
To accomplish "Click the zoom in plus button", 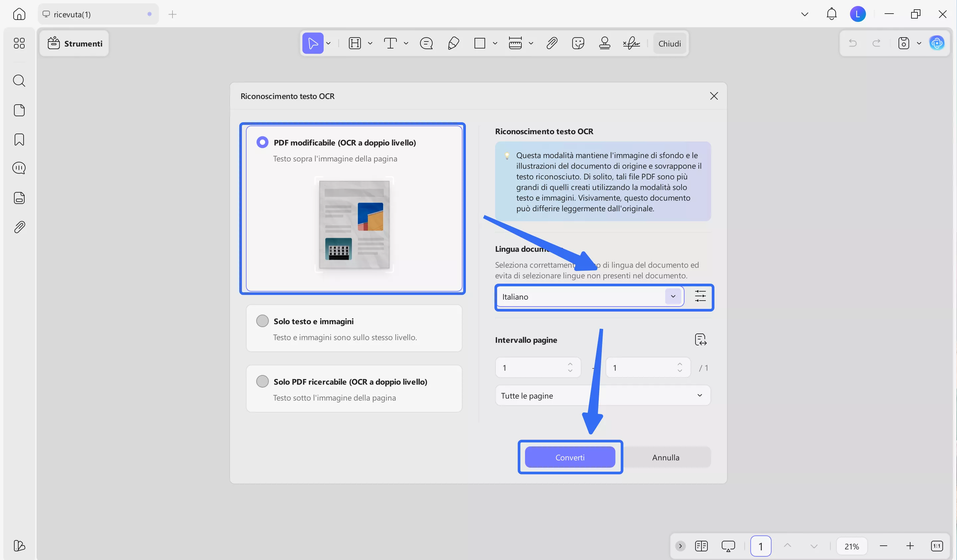I will click(x=910, y=546).
